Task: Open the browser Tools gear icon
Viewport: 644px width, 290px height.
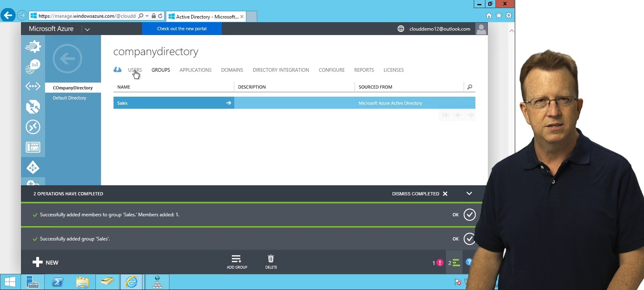Action: coord(509,16)
